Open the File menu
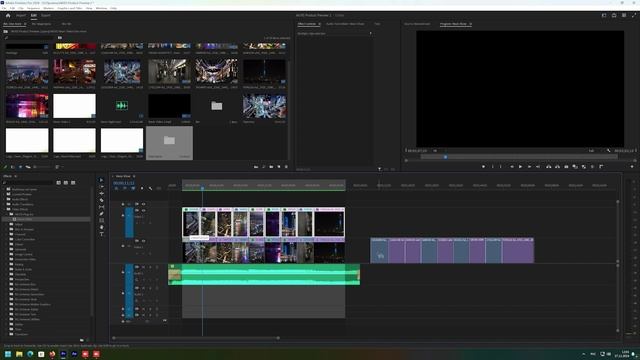Image resolution: width=640 pixels, height=360 pixels. pyautogui.click(x=4, y=8)
